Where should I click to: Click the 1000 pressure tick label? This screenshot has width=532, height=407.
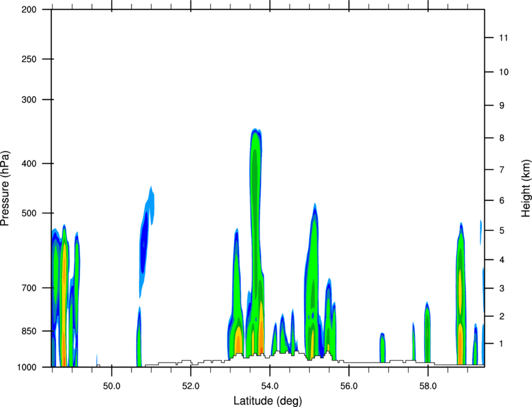pos(26,368)
